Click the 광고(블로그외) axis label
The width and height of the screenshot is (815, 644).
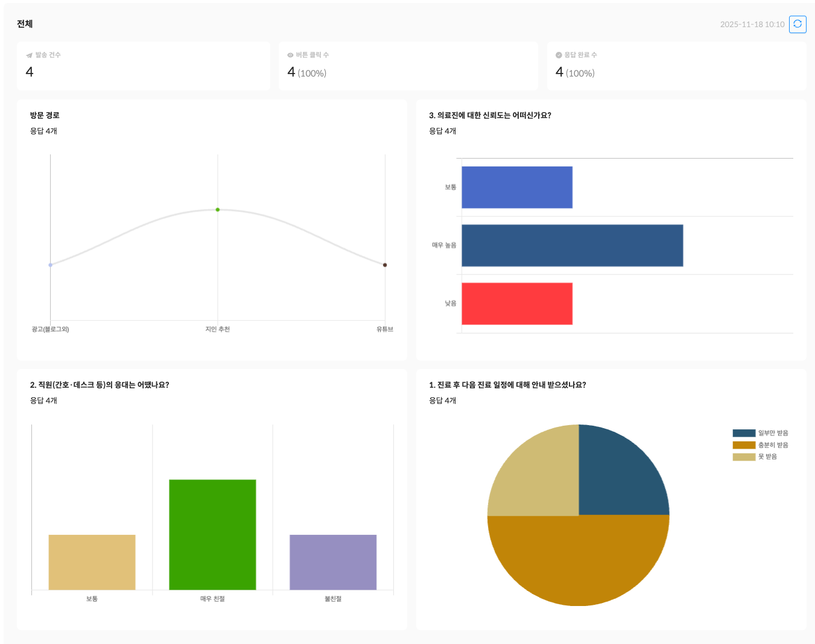click(51, 329)
